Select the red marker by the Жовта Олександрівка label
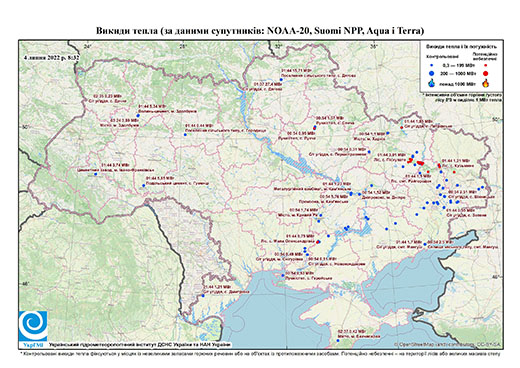This screenshot has height=368, width=520. [x=318, y=242]
